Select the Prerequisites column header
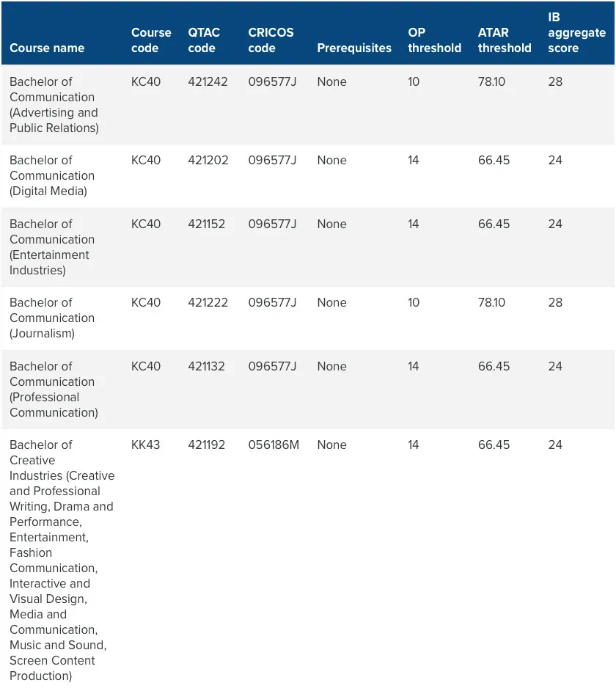This screenshot has height=691, width=616. click(x=354, y=48)
